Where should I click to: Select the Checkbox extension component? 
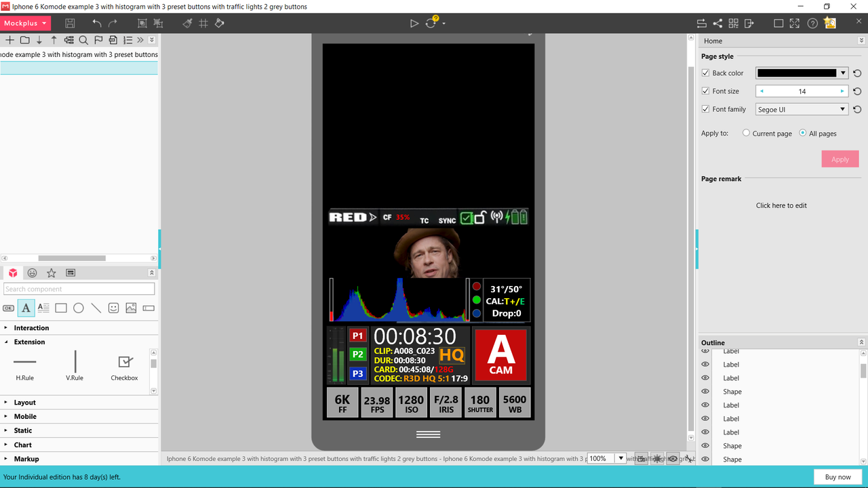click(x=125, y=368)
